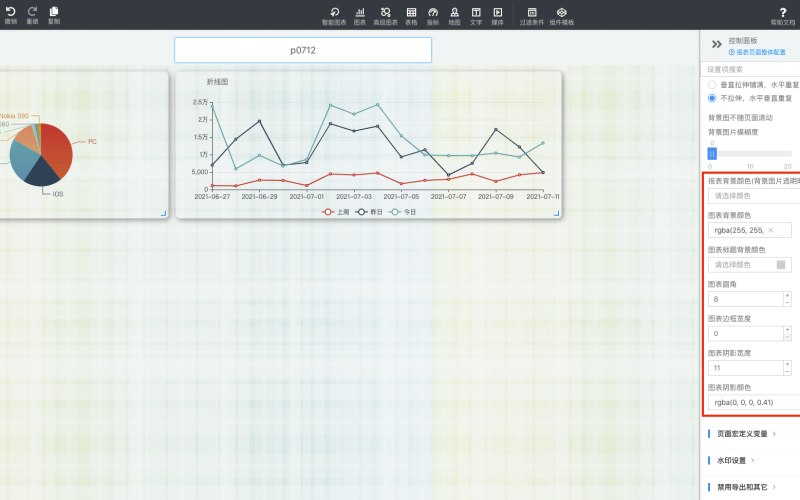This screenshot has width=800, height=500.
Task: Open the 图表标题背景颜色 gray swatch
Action: click(781, 264)
